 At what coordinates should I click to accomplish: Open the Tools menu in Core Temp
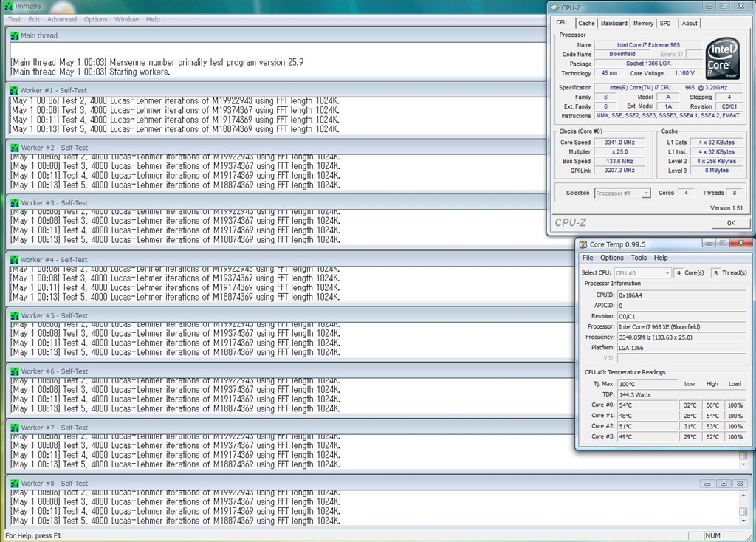(639, 258)
